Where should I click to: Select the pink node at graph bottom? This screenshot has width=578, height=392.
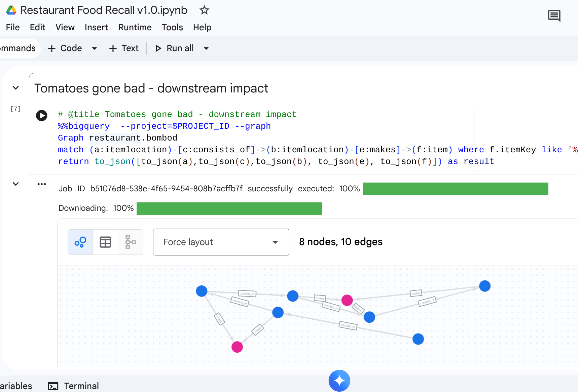(x=237, y=347)
